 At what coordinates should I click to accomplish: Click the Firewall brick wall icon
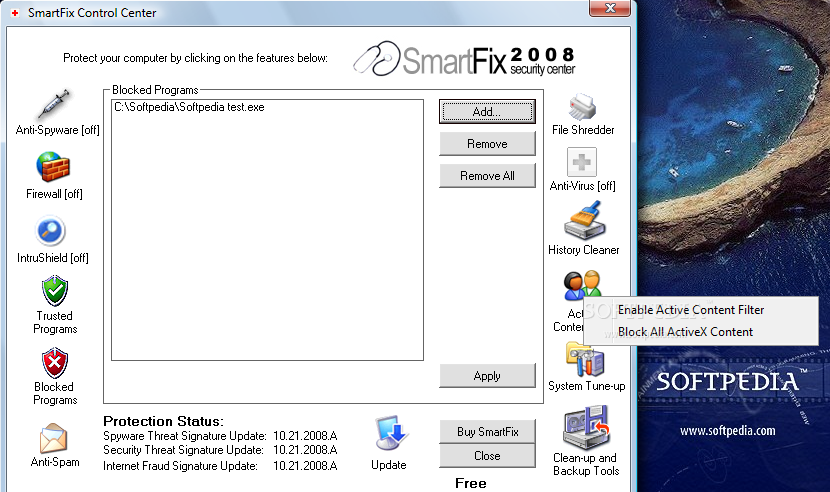[53, 167]
